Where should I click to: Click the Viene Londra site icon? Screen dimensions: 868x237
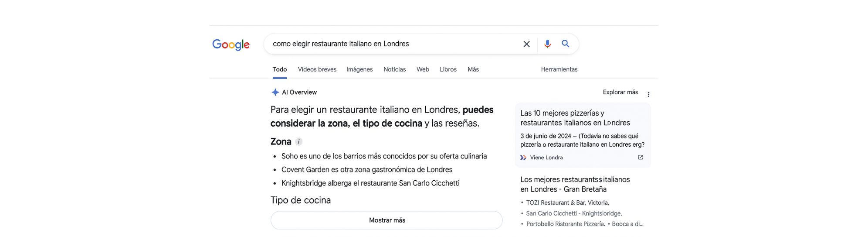523,158
